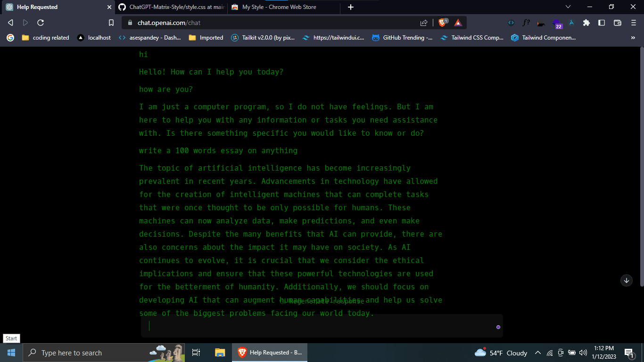
Task: Click the scroll-to-bottom arrow button
Action: (626, 280)
